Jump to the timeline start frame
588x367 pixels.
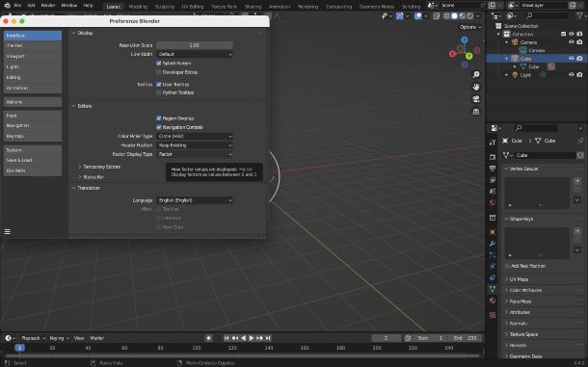click(x=227, y=338)
